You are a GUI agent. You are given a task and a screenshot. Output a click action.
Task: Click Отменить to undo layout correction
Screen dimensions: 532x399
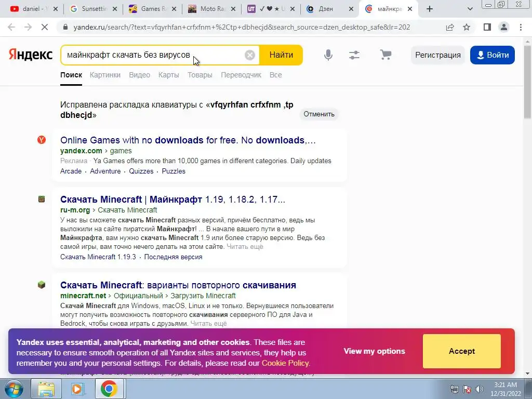tap(319, 114)
